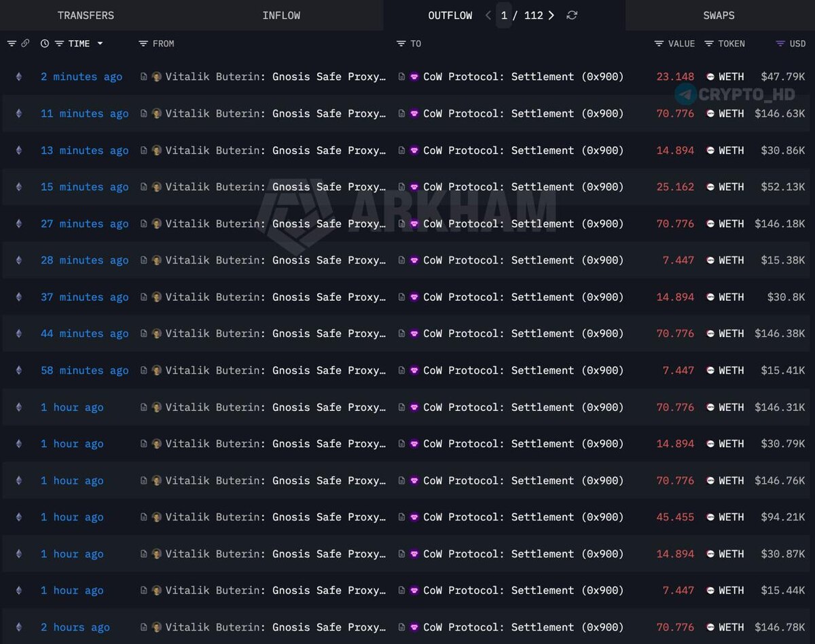Click Vitalik avatar in the 13 minutes ago row
This screenshot has width=815, height=644.
pos(157,150)
